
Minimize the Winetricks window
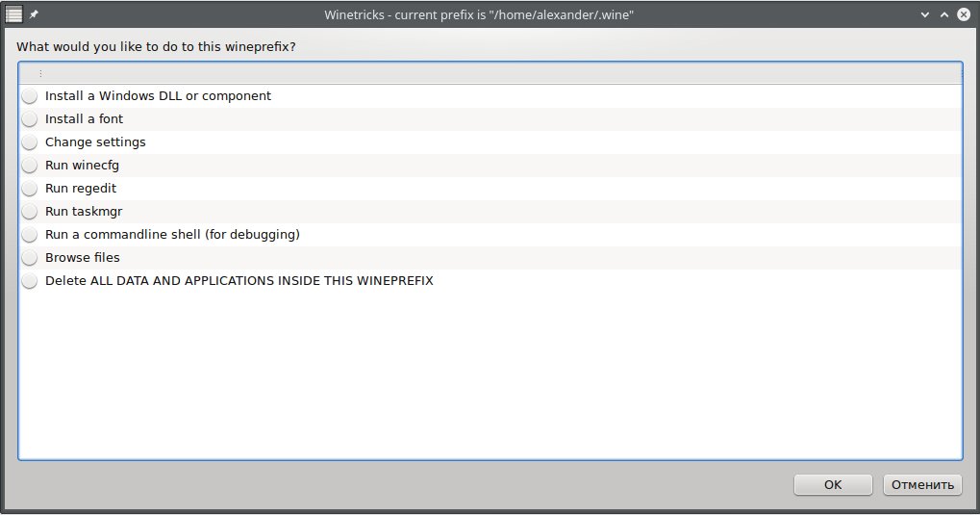click(x=925, y=14)
